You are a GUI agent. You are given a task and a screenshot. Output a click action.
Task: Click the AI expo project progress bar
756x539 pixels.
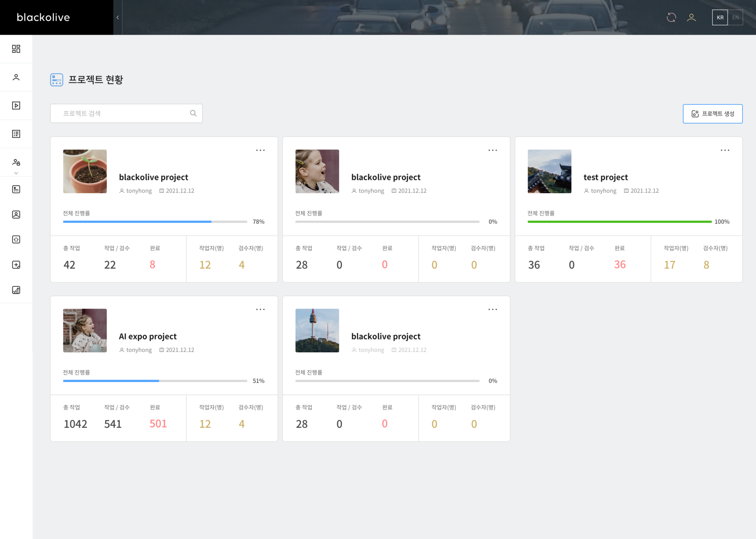coord(155,381)
